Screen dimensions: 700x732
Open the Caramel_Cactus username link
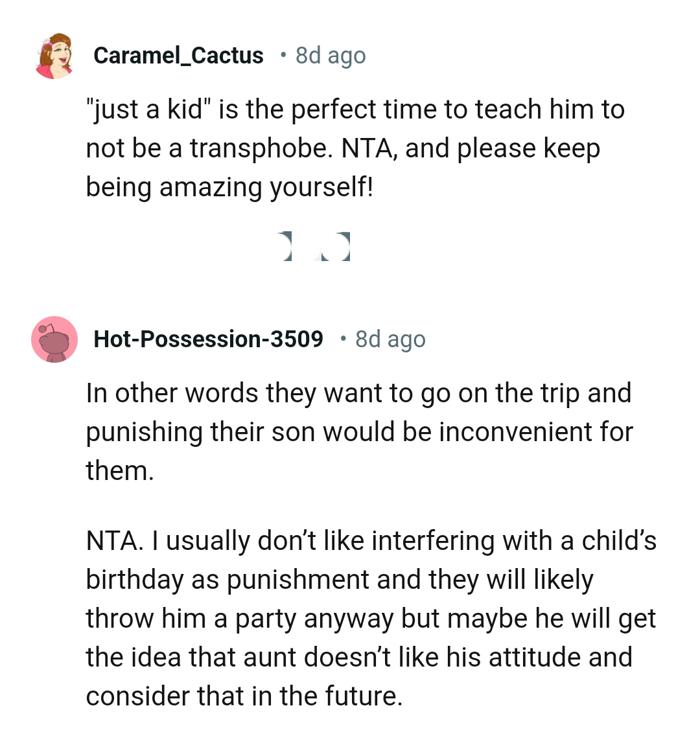pos(180,55)
